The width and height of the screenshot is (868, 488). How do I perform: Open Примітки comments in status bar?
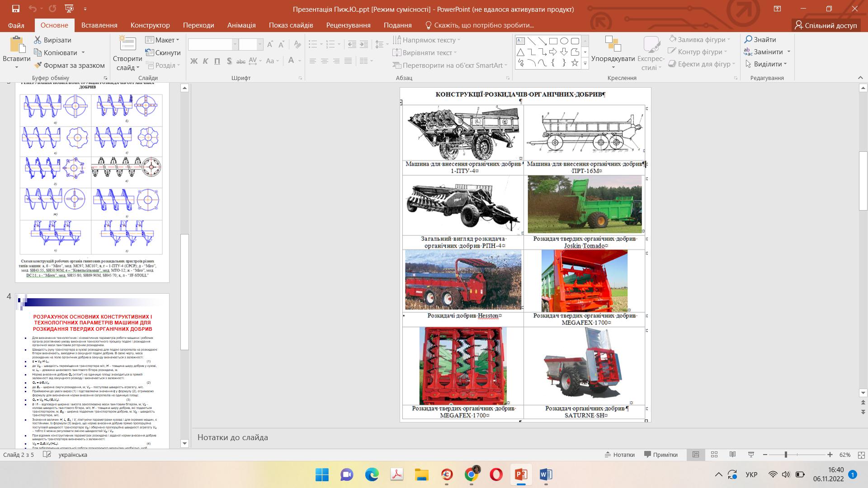pos(661,455)
